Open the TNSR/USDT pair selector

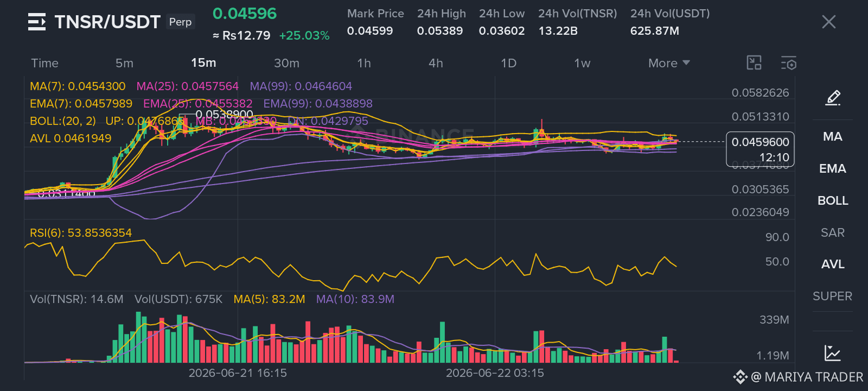coord(107,22)
